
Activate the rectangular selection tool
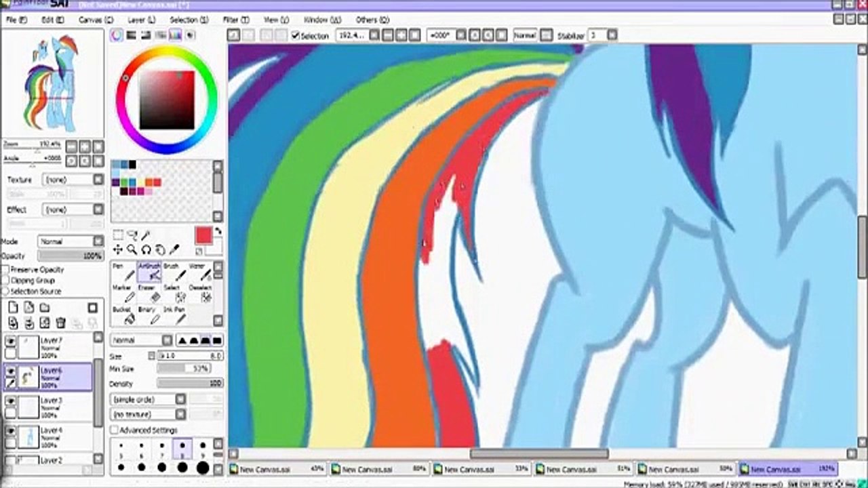point(117,235)
